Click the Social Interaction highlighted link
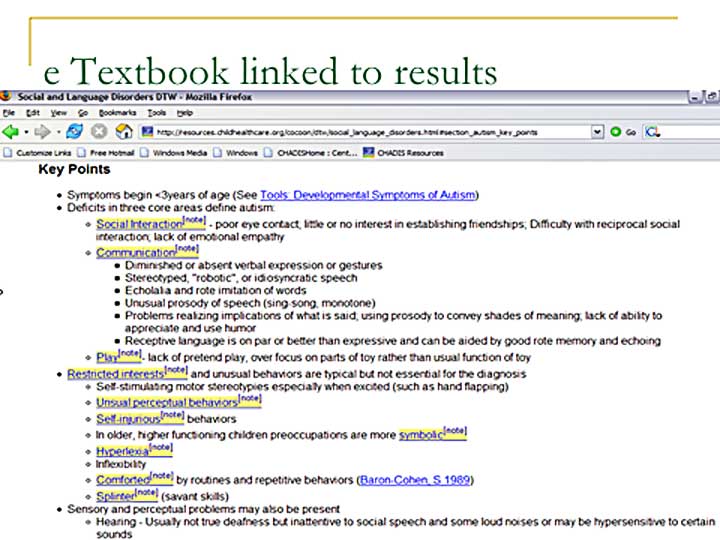 (139, 224)
